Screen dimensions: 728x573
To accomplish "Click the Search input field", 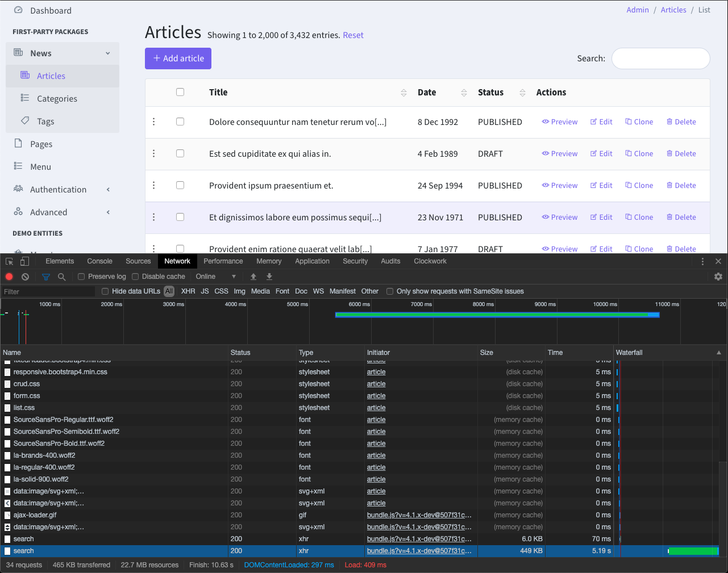I will coord(660,58).
